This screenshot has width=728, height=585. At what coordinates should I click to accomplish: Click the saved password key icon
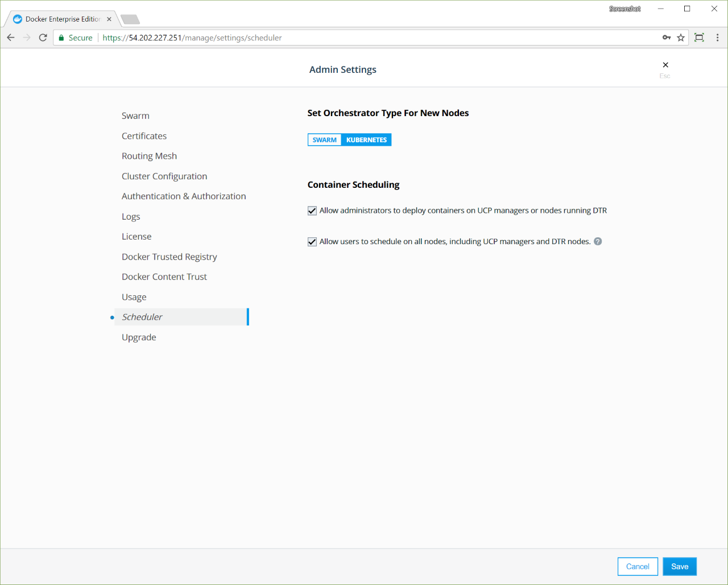[667, 38]
